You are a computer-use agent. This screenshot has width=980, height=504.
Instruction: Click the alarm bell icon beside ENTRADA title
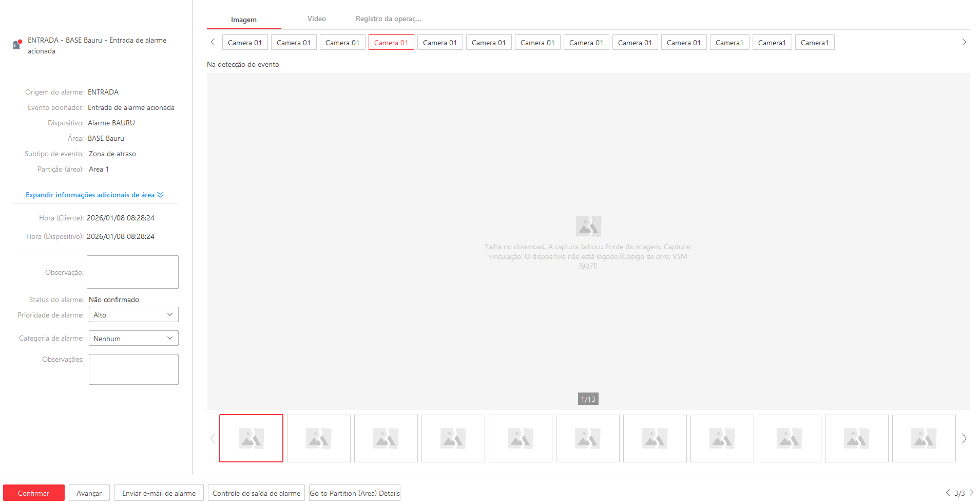point(17,45)
